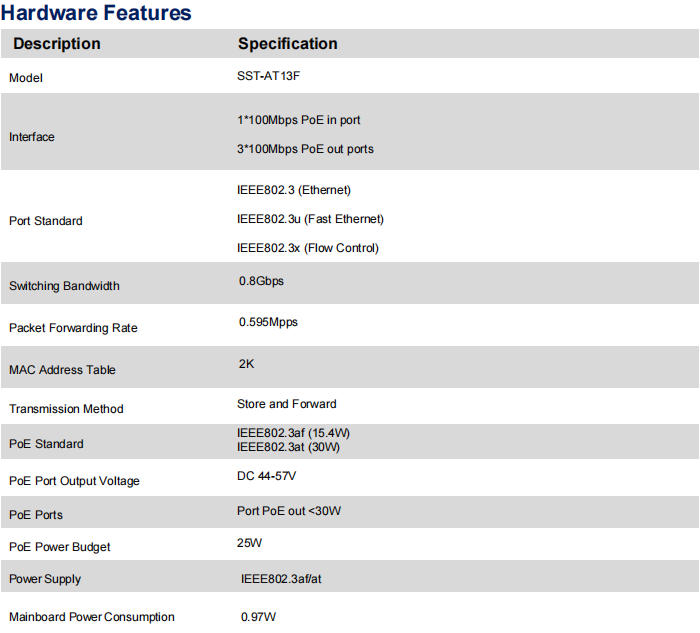Click the Port Standard row label

point(46,221)
